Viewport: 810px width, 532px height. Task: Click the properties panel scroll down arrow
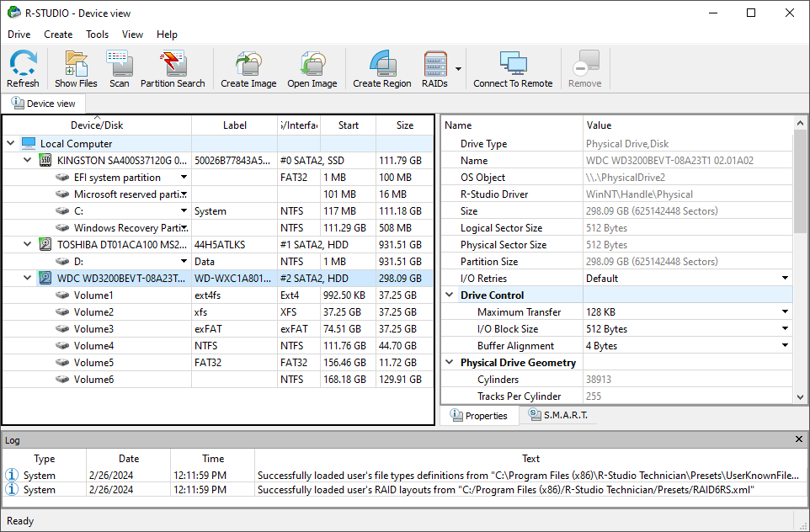(800, 396)
